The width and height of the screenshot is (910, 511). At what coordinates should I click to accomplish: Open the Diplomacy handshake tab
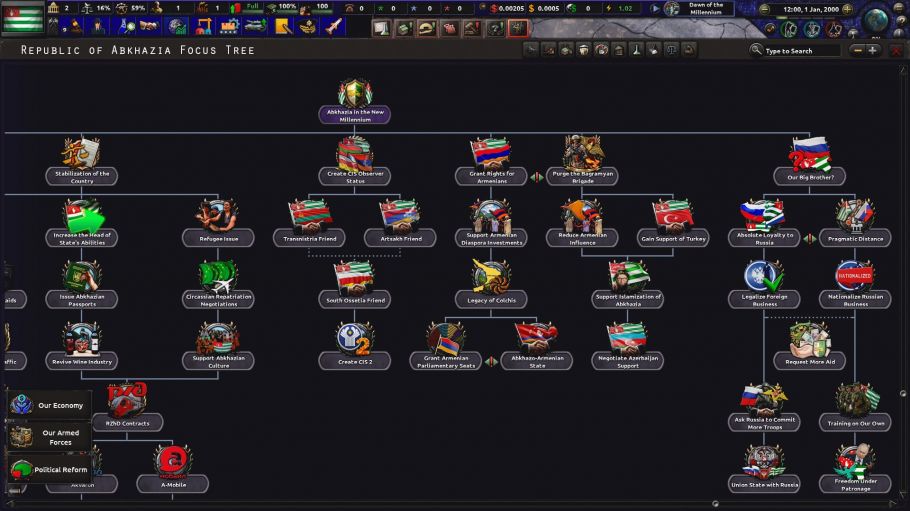coord(150,27)
